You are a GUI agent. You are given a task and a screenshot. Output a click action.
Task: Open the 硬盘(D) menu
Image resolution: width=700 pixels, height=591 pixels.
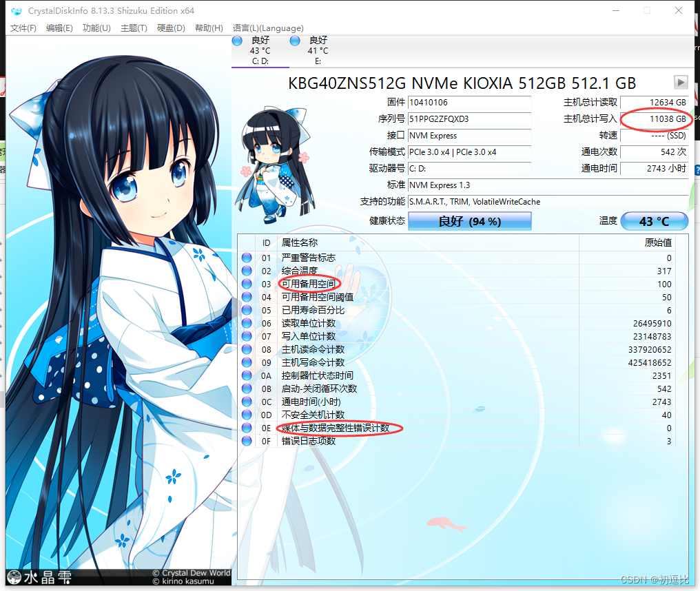(x=171, y=28)
